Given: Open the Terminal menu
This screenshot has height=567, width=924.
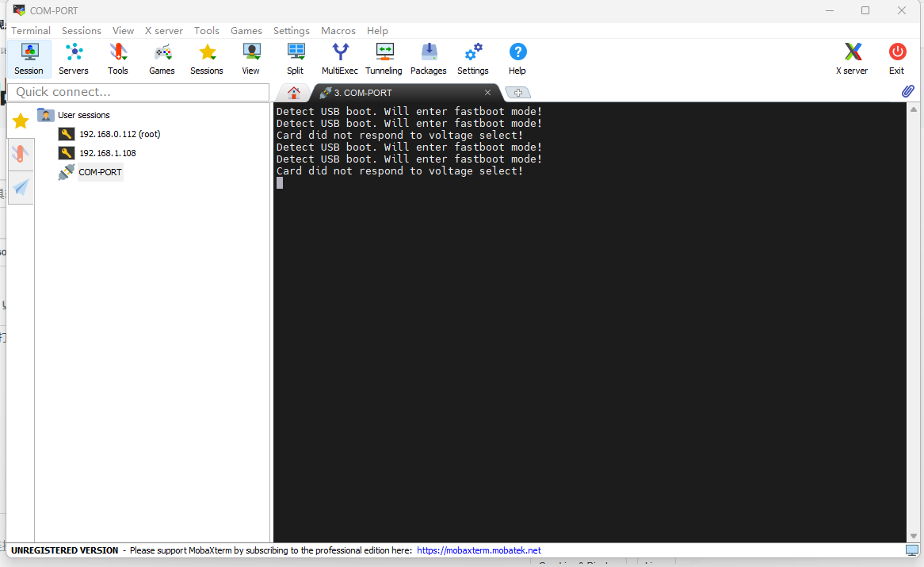Looking at the screenshot, I should (x=31, y=30).
